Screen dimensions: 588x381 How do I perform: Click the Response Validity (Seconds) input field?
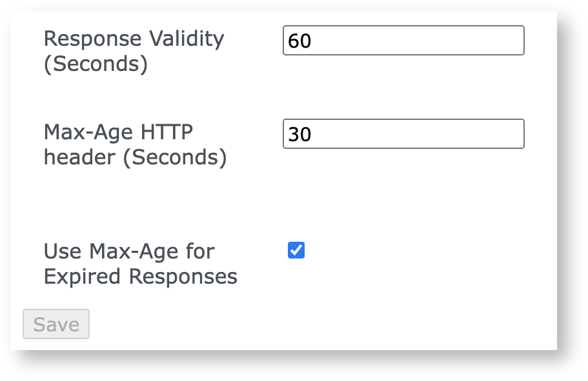tap(403, 40)
